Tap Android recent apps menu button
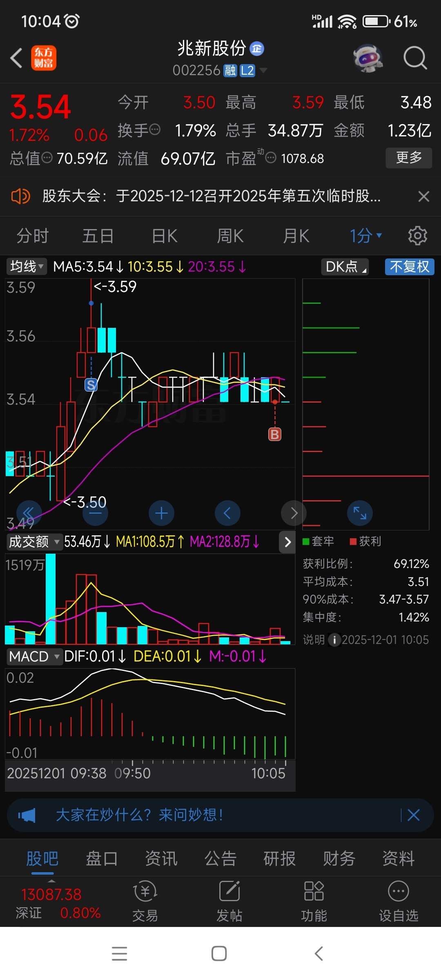 [119, 953]
